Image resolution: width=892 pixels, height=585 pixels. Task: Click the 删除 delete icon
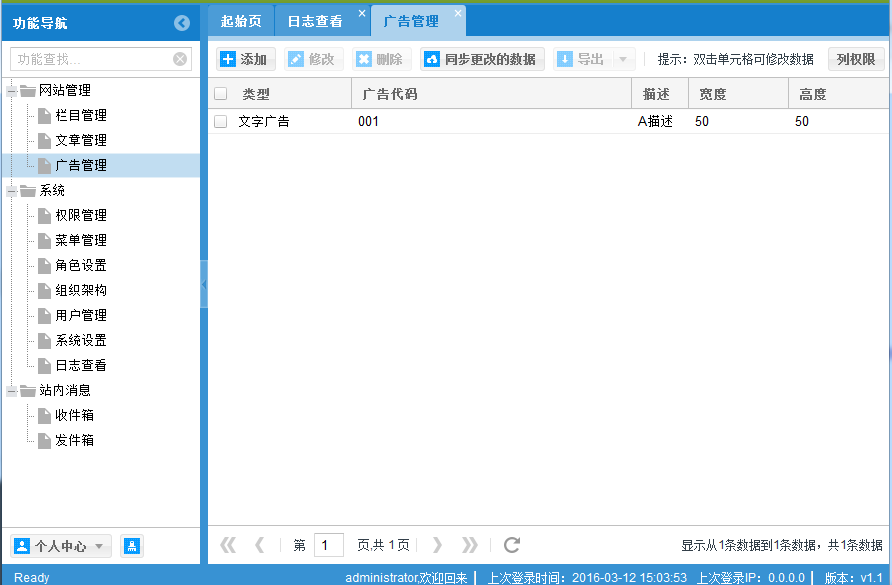362,58
